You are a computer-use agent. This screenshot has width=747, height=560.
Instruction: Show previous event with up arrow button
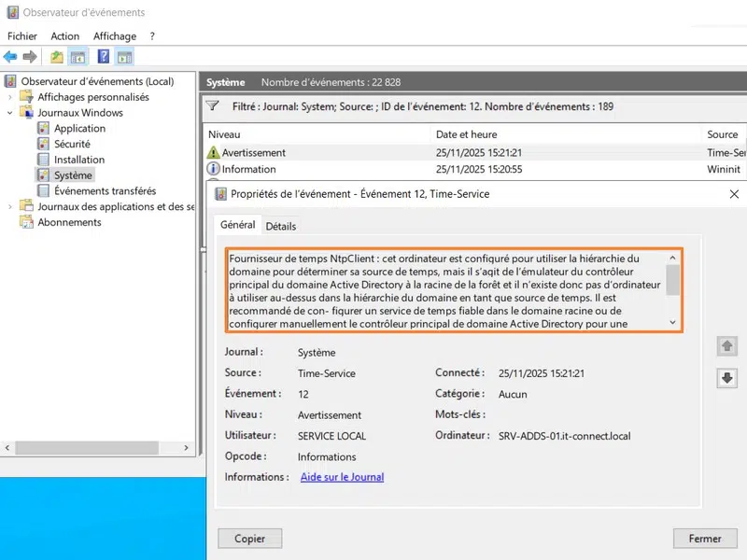pyautogui.click(x=727, y=346)
